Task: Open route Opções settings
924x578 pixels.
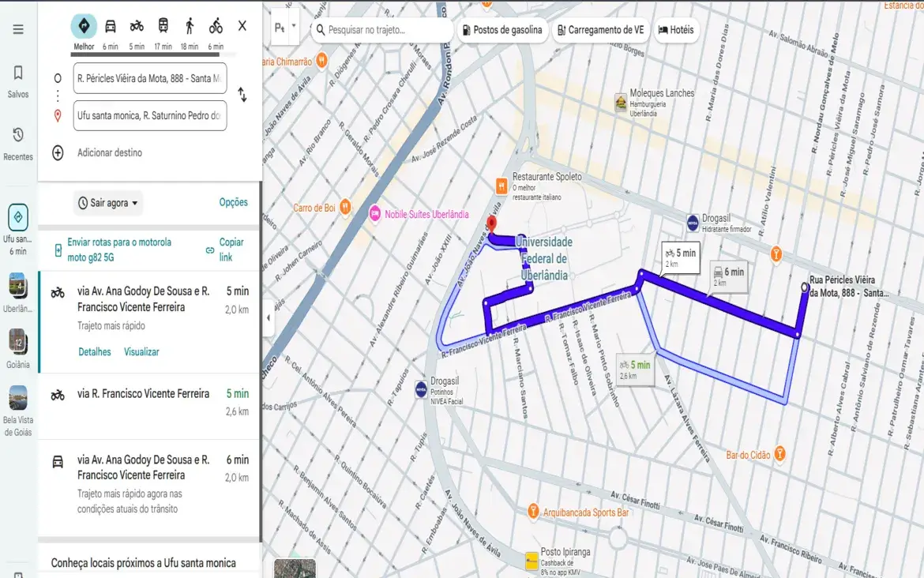Action: coord(233,202)
